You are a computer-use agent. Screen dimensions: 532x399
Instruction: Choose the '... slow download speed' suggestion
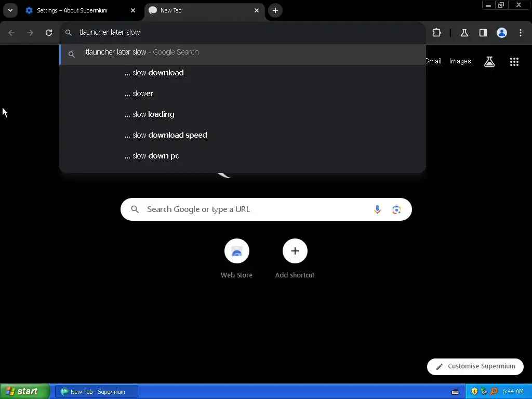click(243, 135)
